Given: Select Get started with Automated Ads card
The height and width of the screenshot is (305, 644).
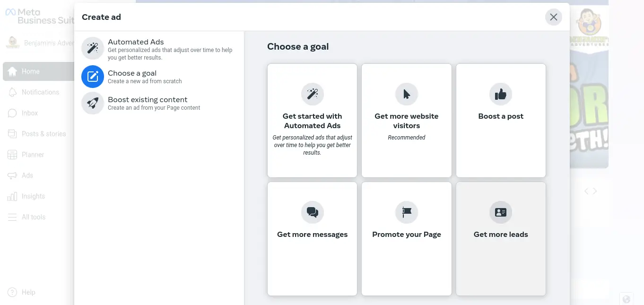Looking at the screenshot, I should coord(312,121).
